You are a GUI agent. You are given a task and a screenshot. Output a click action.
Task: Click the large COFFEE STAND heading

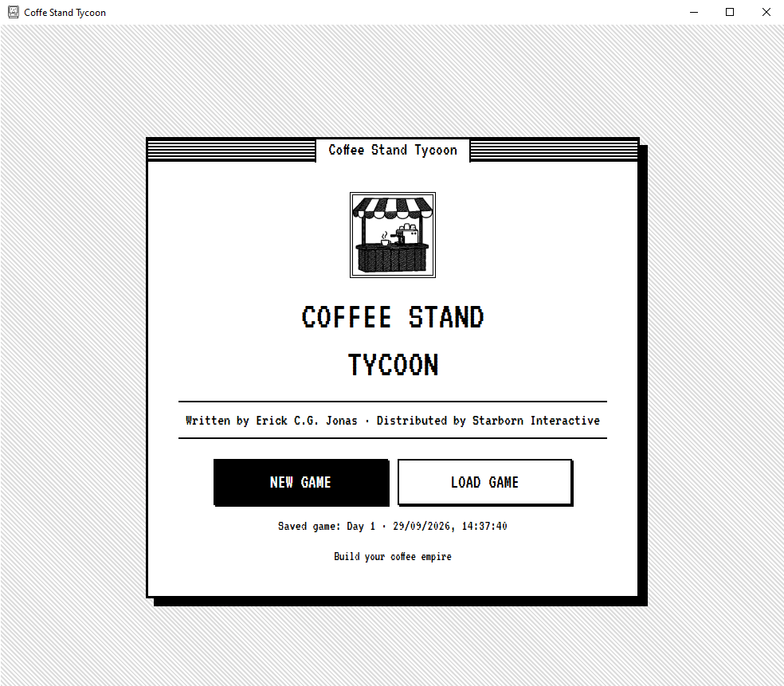click(393, 317)
